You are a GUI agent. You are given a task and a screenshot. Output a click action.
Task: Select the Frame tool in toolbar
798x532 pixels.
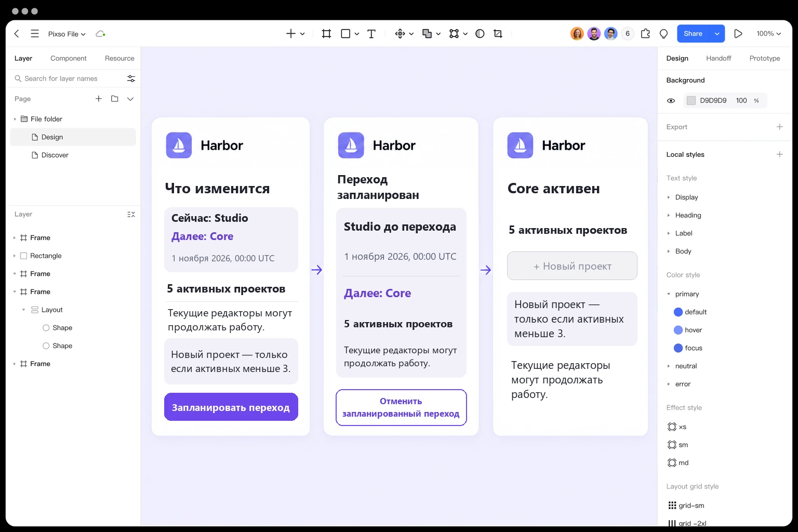[326, 34]
